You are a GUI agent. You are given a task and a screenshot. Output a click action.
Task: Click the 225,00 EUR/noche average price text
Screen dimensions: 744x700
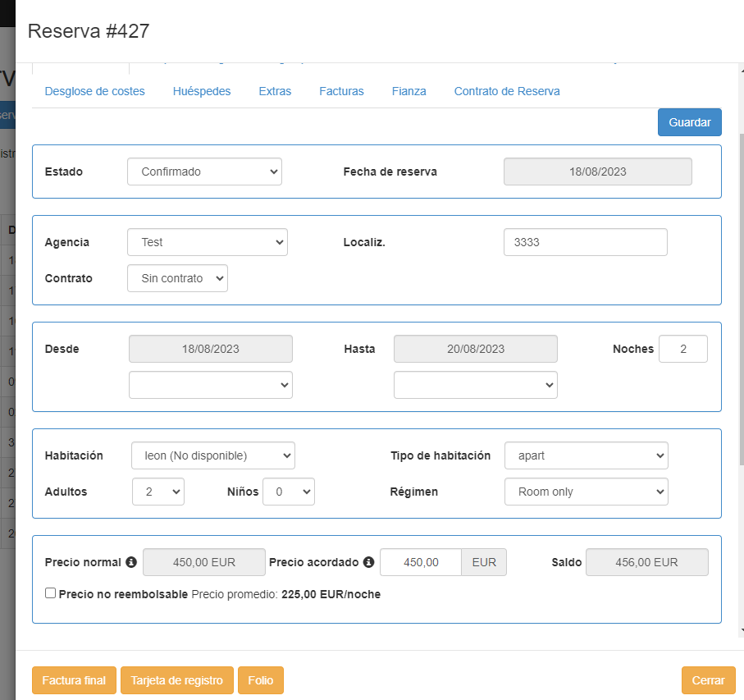[x=331, y=594]
